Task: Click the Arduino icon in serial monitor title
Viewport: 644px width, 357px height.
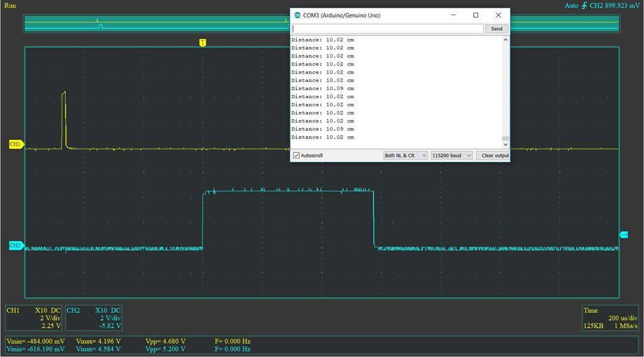Action: [x=297, y=15]
